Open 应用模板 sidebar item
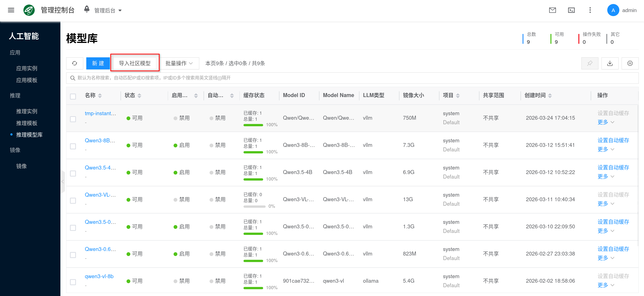 click(x=27, y=80)
